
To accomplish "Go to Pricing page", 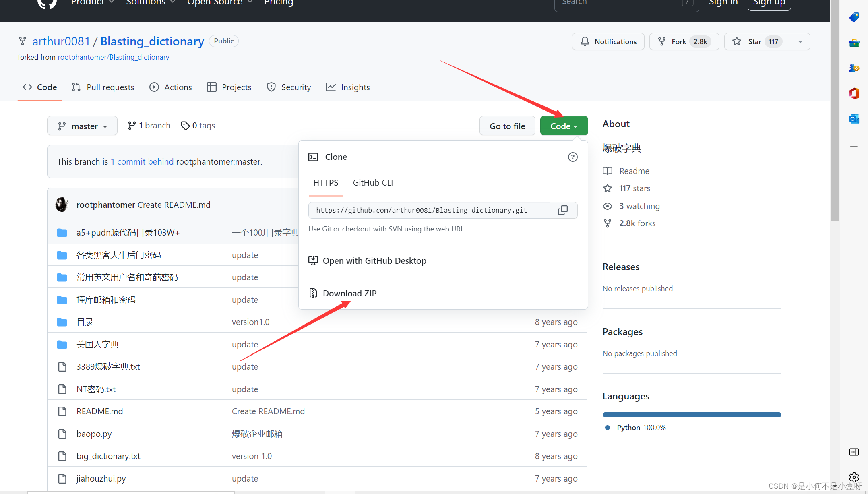I will point(279,2).
